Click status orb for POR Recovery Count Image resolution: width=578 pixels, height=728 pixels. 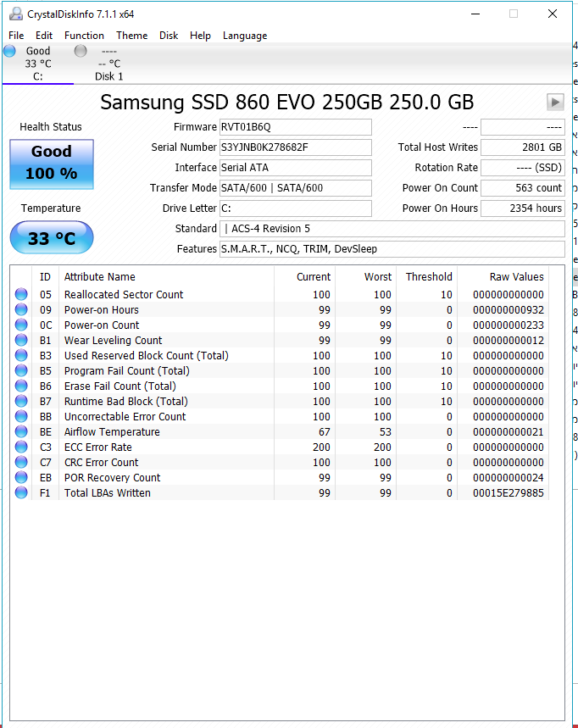[21, 477]
